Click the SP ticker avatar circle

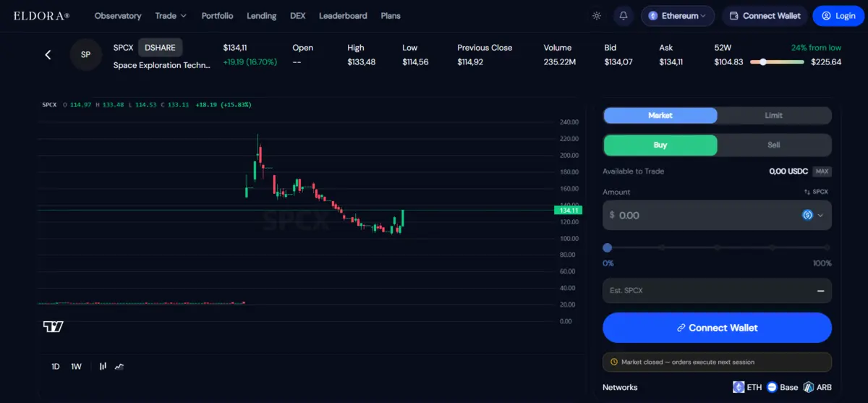(85, 55)
